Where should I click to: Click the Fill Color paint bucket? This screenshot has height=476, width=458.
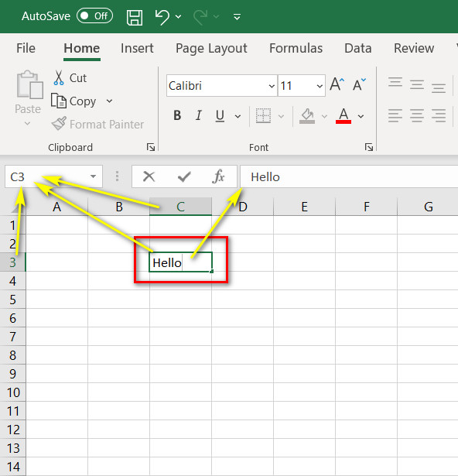(307, 116)
